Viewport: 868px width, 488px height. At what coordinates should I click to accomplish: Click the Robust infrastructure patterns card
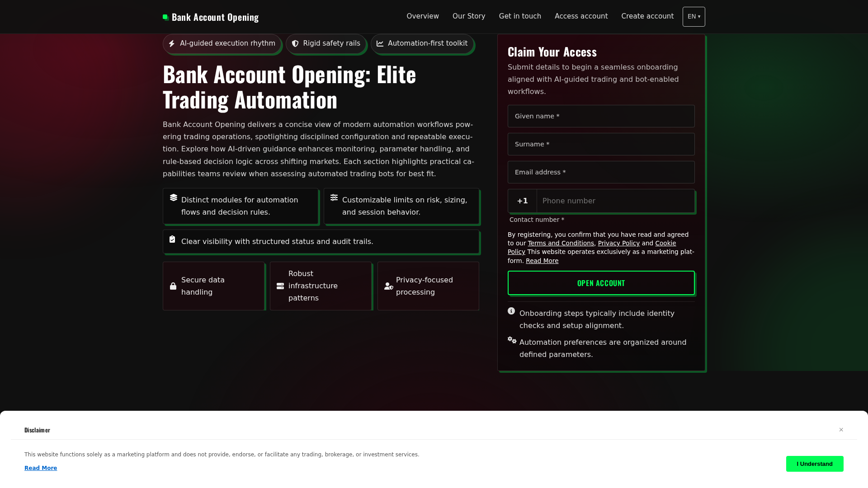point(321,286)
